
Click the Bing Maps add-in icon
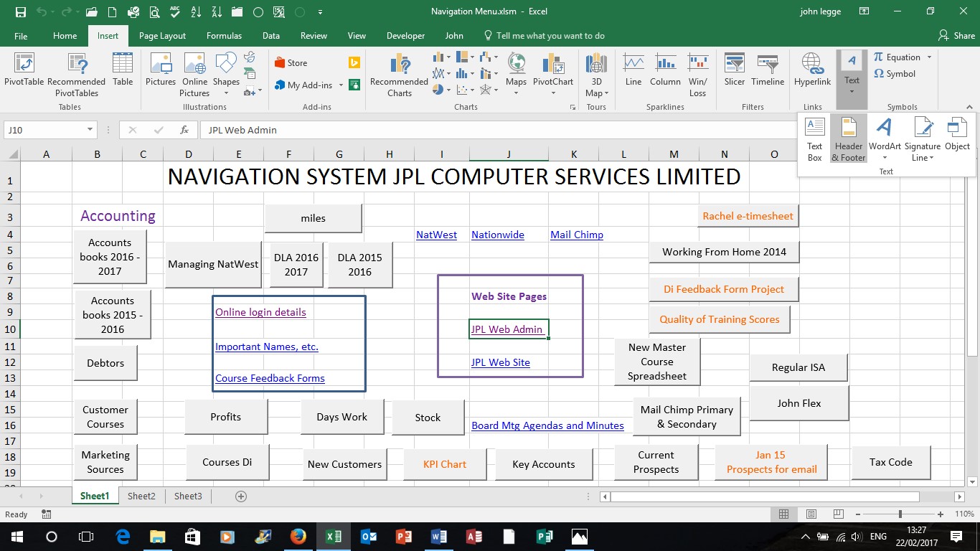[x=354, y=63]
